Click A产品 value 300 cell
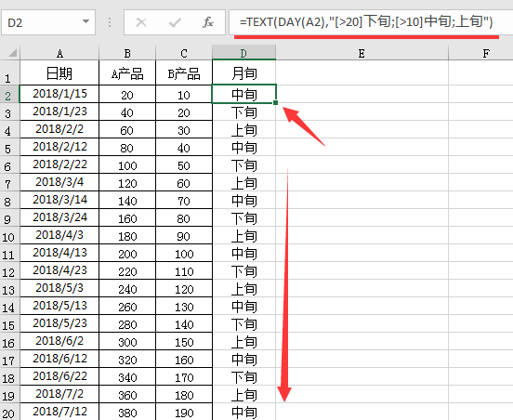513x420 pixels. coord(127,342)
